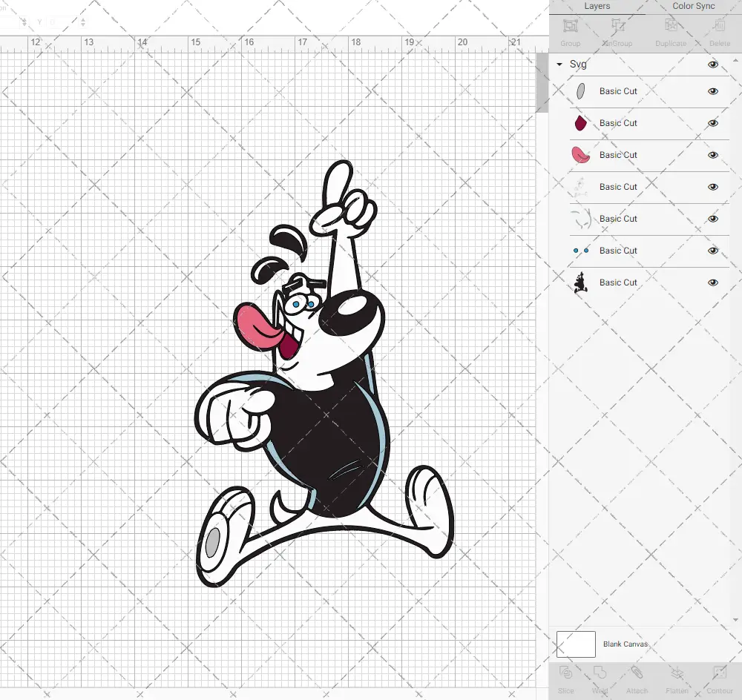Collapse the Svg layer group arrow
742x700 pixels.
pos(559,65)
